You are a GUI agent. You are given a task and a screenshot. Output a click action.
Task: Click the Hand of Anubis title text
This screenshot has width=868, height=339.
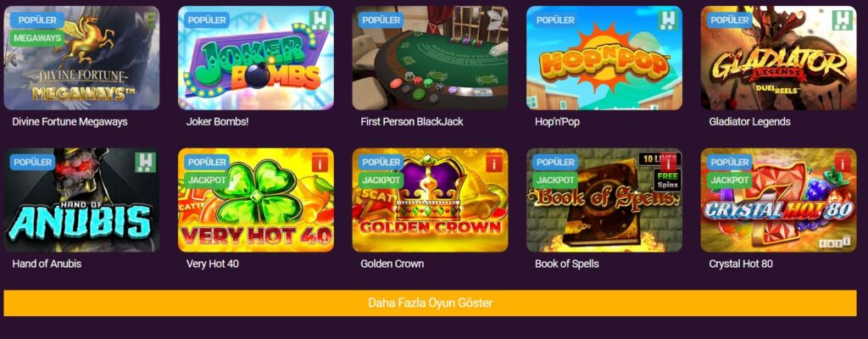tap(47, 264)
